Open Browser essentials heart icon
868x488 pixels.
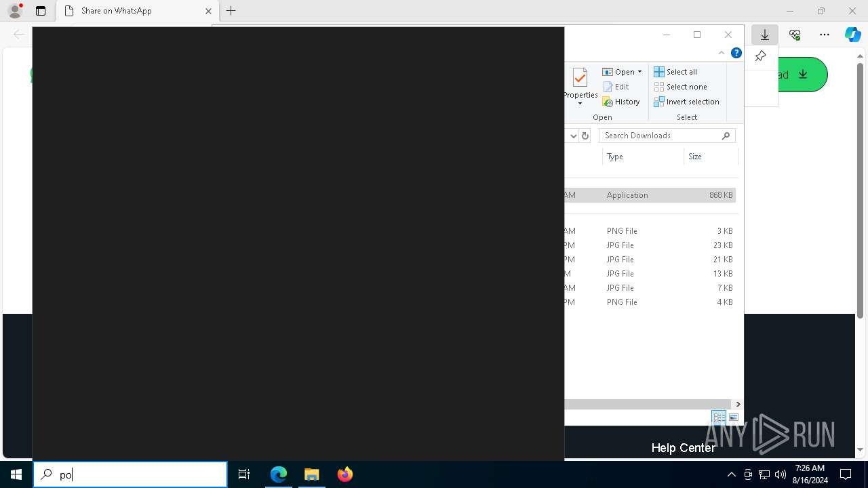click(795, 35)
